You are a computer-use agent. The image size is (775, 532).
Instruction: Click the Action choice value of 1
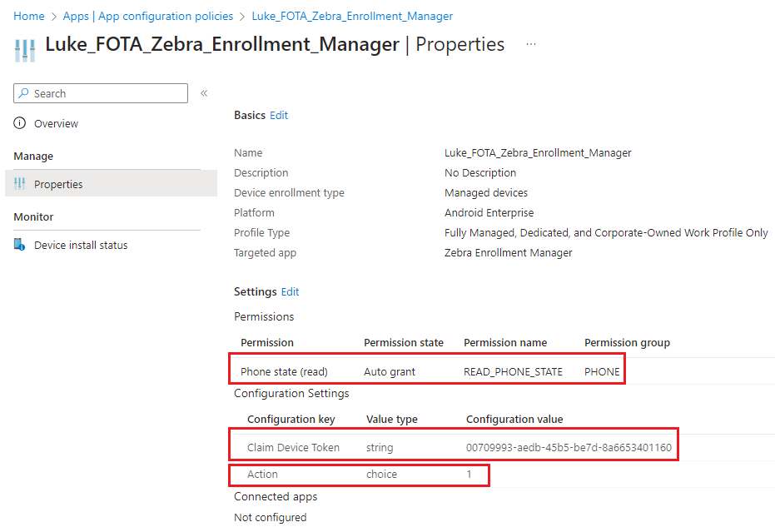coord(469,473)
